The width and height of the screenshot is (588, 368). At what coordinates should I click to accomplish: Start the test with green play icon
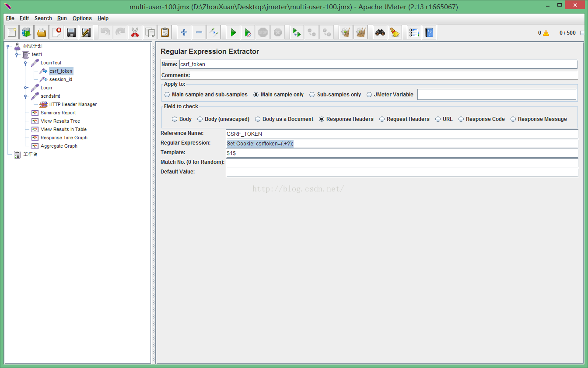pos(233,32)
